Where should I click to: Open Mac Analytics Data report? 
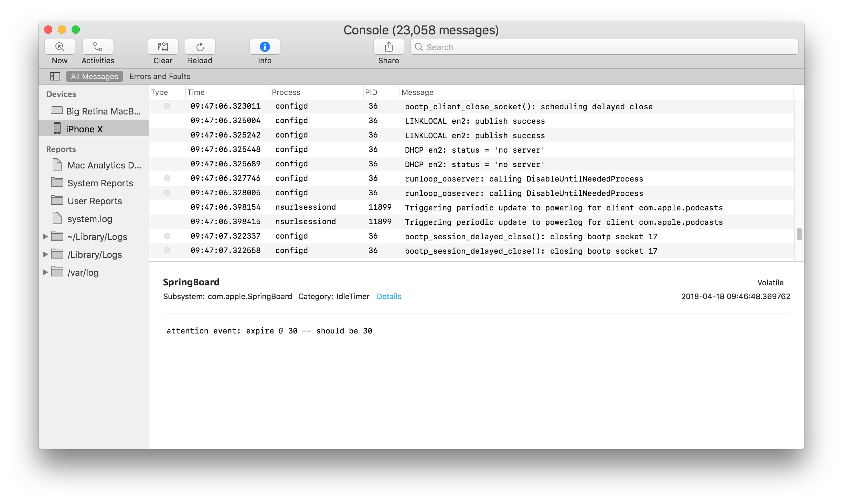(x=94, y=165)
